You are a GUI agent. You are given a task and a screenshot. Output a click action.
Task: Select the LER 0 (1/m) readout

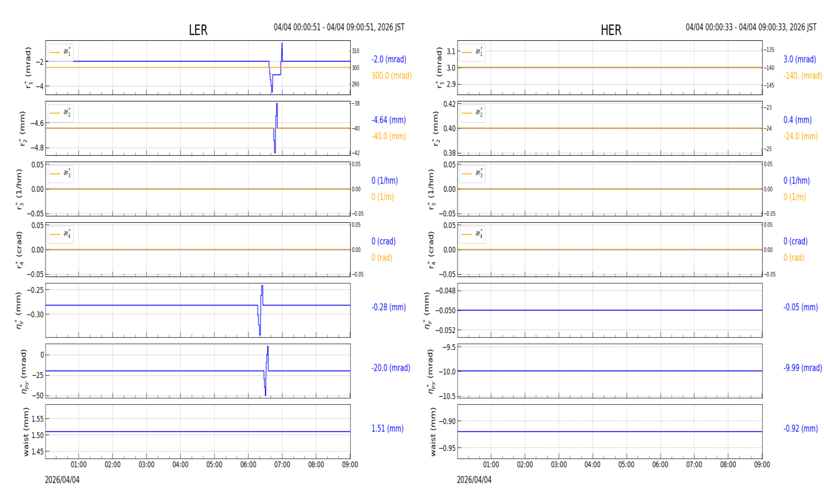(383, 197)
